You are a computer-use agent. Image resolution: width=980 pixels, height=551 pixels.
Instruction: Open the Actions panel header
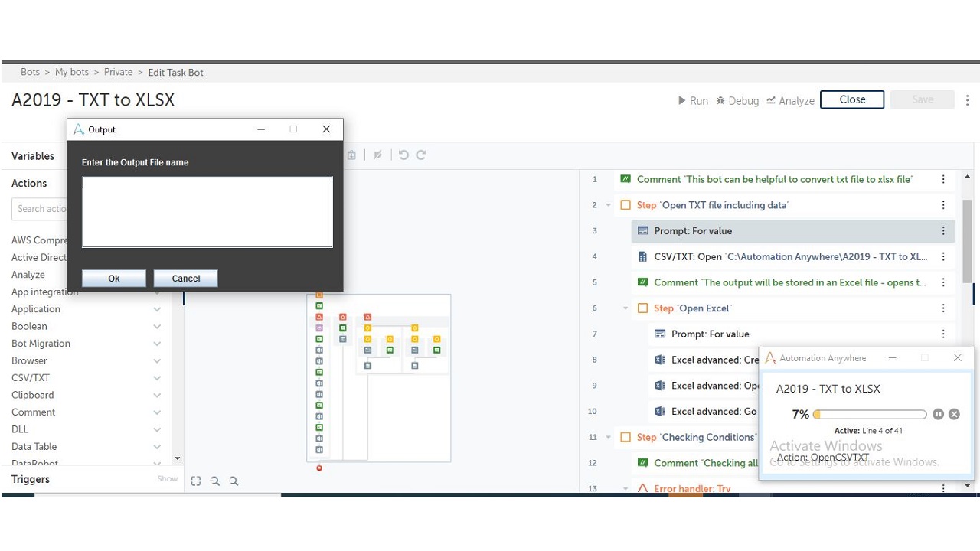coord(29,184)
